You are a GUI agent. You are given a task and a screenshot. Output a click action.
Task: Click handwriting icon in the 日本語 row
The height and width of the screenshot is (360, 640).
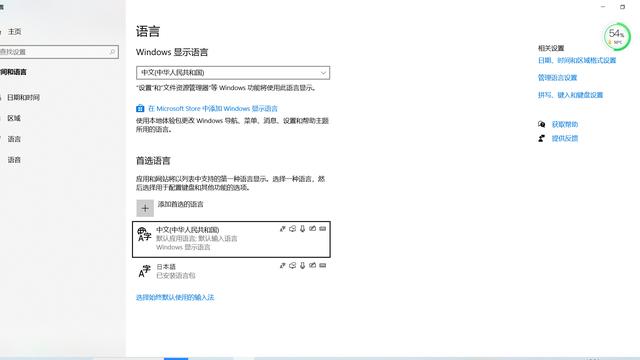(x=312, y=265)
